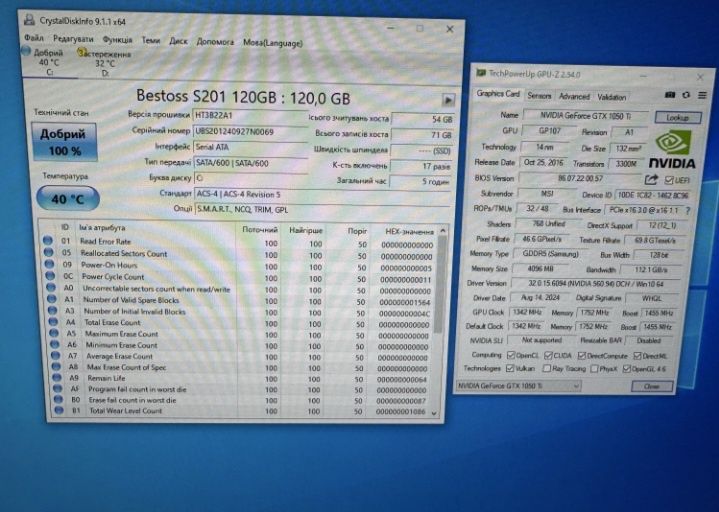Switch to GPU-Z Validation tab
The width and height of the screenshot is (719, 512).
[611, 97]
